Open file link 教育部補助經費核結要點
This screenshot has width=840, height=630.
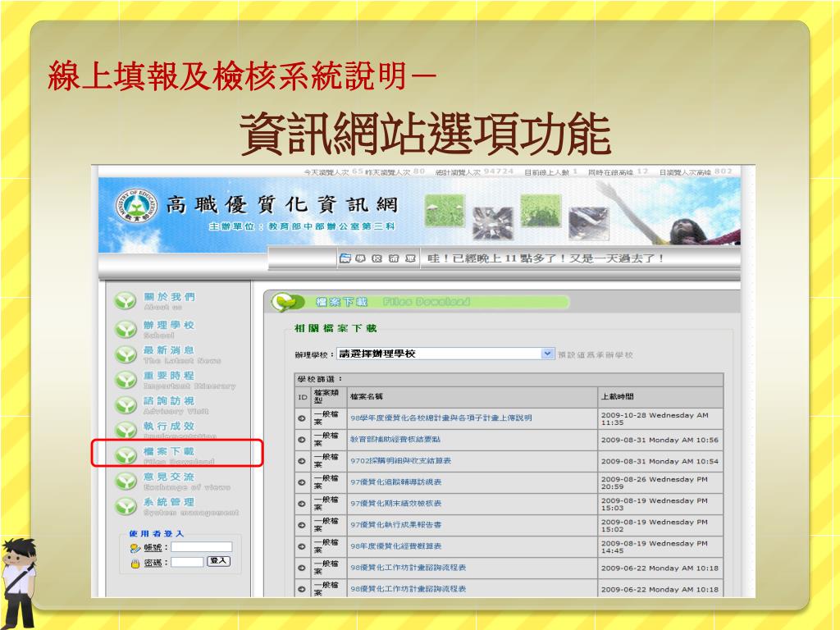pos(395,440)
